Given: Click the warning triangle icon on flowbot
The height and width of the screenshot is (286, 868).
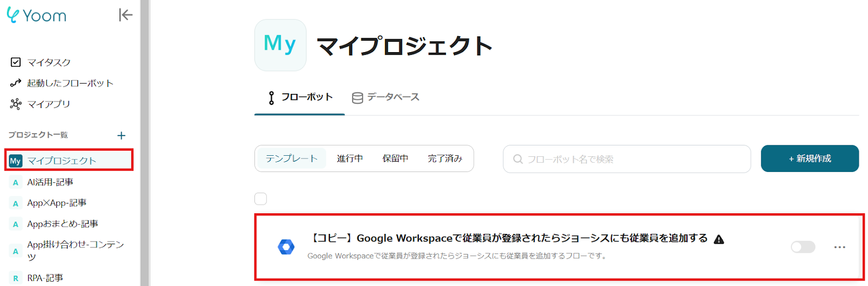Looking at the screenshot, I should pos(719,239).
